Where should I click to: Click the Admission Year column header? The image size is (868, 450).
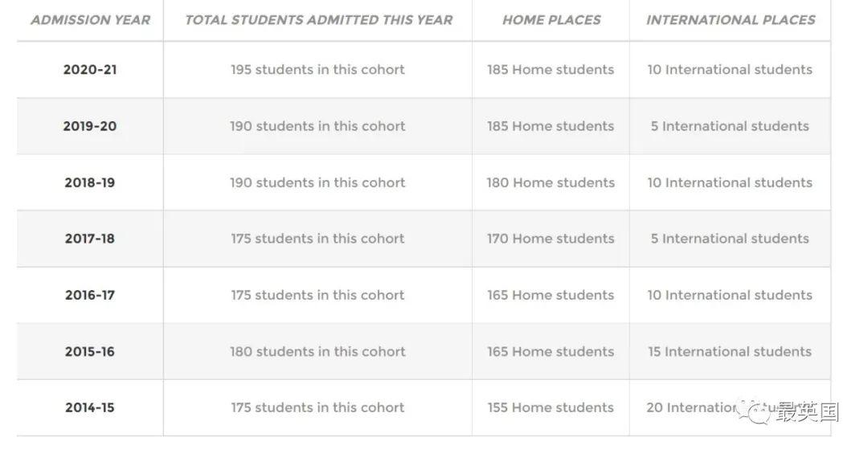click(90, 20)
